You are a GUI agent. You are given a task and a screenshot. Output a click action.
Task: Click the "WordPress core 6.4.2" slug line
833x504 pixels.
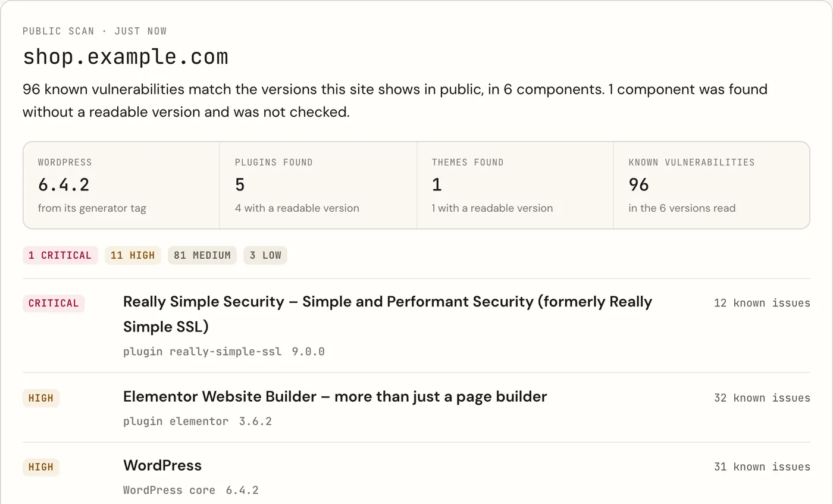coord(191,490)
